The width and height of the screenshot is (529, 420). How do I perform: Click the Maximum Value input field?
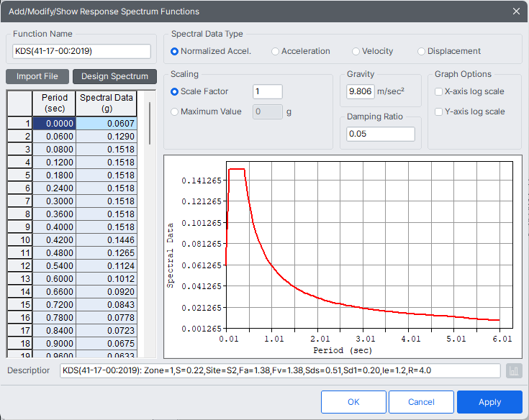[x=268, y=112]
